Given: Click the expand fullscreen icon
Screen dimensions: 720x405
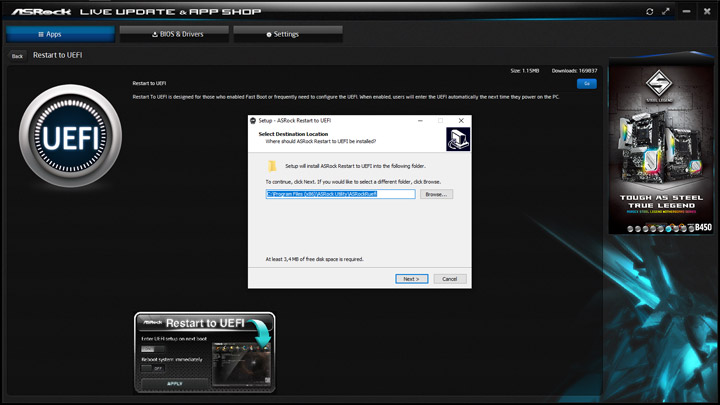Looking at the screenshot, I should (x=666, y=11).
